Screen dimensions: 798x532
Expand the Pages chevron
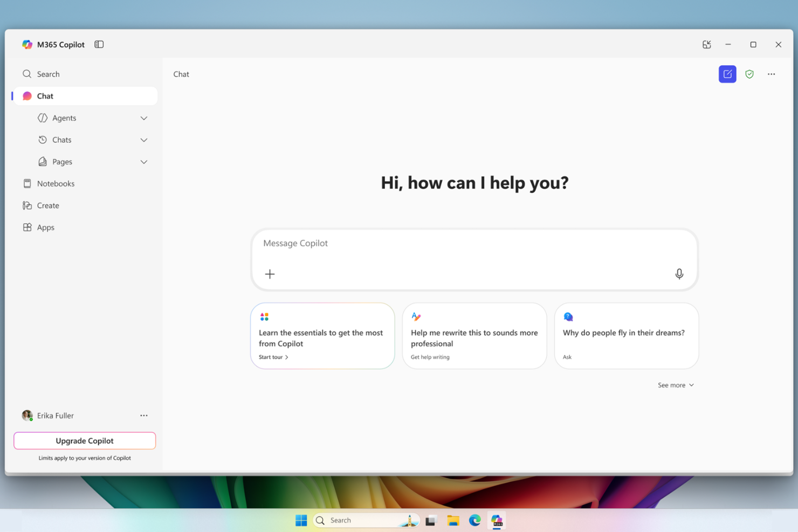[144, 162]
